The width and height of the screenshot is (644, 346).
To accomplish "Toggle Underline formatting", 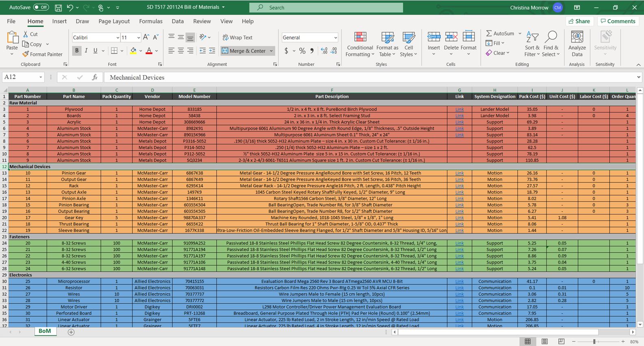I will click(x=95, y=51).
